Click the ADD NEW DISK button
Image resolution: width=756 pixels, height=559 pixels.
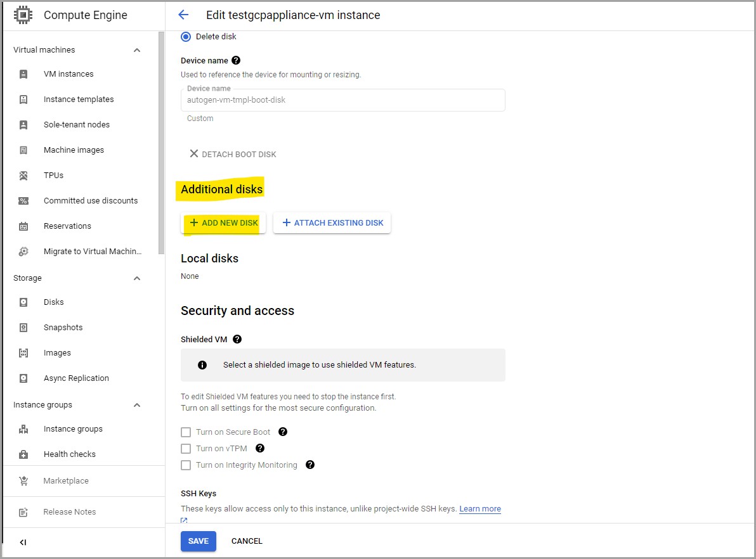coord(223,223)
